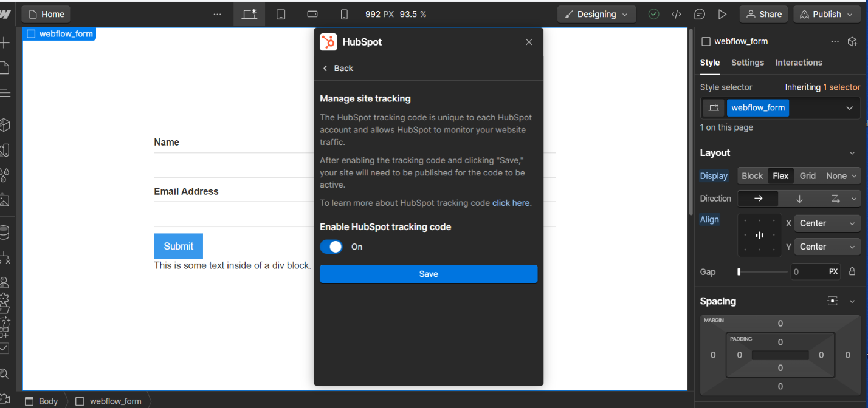
Task: Set display to Block
Action: [x=752, y=176]
